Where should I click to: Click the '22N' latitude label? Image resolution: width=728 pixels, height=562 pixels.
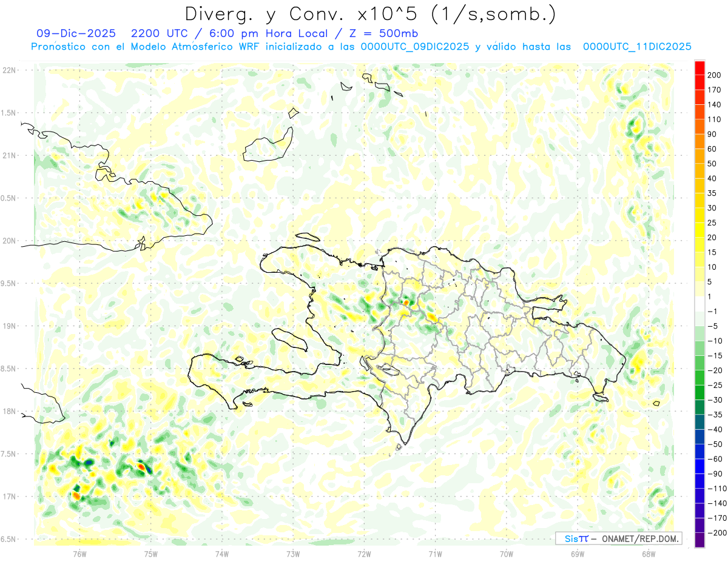coord(9,70)
